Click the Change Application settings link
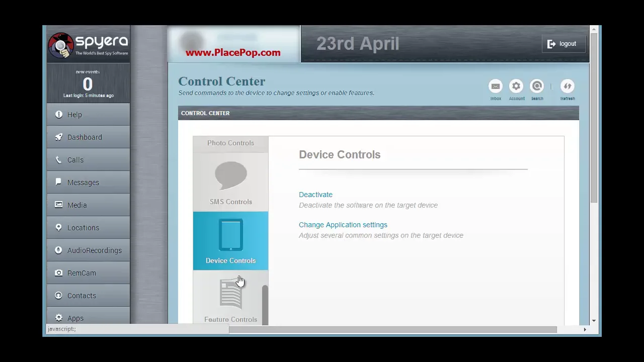The width and height of the screenshot is (644, 362). [x=343, y=225]
